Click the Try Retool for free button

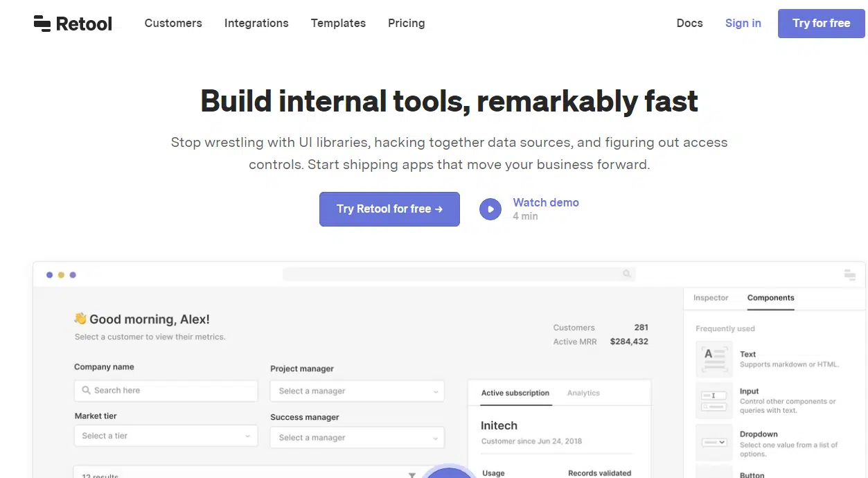point(389,209)
